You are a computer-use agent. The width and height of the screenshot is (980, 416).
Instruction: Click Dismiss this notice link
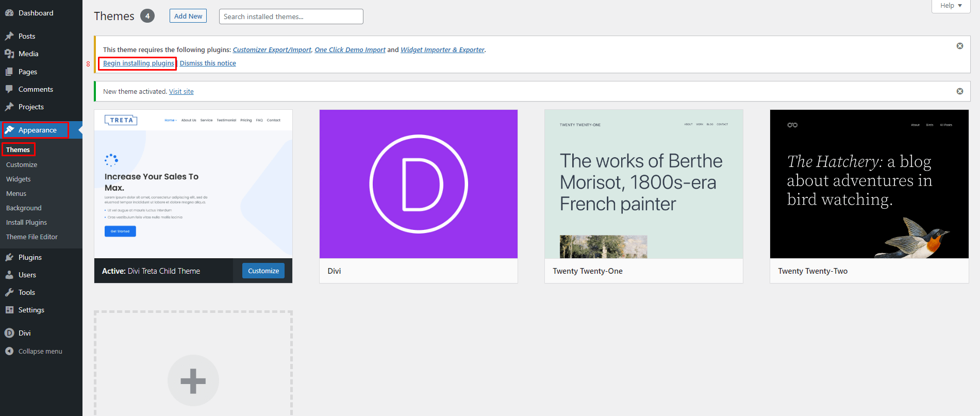point(208,63)
